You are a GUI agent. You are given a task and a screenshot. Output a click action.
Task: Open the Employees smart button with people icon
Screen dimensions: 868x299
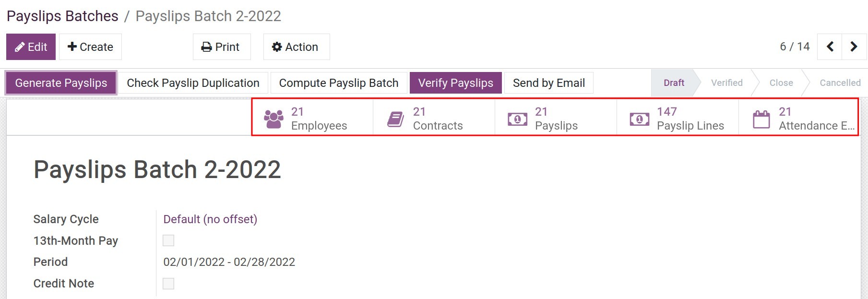312,118
